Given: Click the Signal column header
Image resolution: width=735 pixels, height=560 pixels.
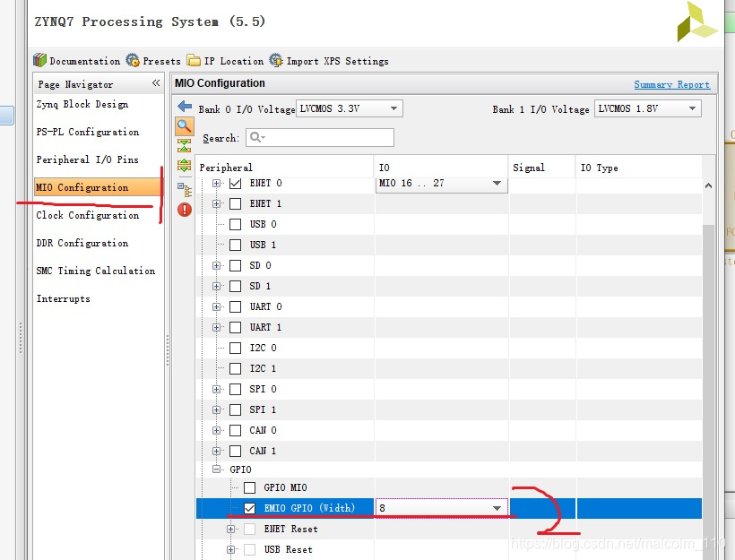Looking at the screenshot, I should 542,168.
